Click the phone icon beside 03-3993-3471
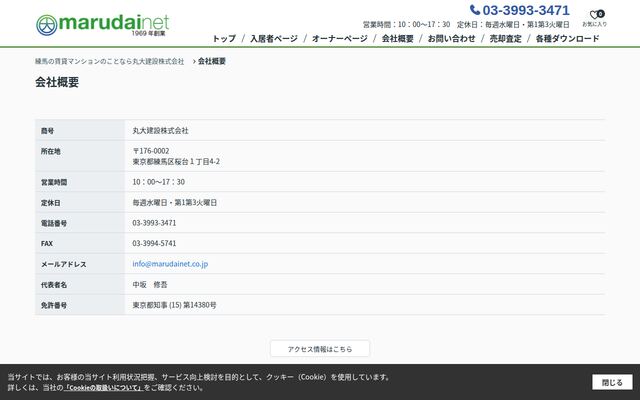640x400 pixels. pyautogui.click(x=475, y=10)
